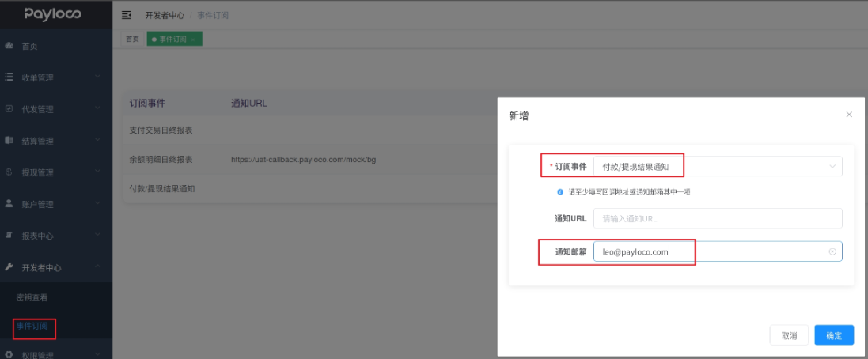Click the 支付交易日终报表 table row
This screenshot has width=868, height=359.
[x=310, y=130]
